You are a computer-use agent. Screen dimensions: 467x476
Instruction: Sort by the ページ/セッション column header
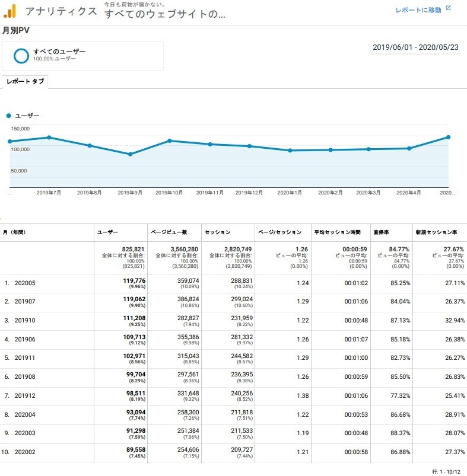[280, 232]
